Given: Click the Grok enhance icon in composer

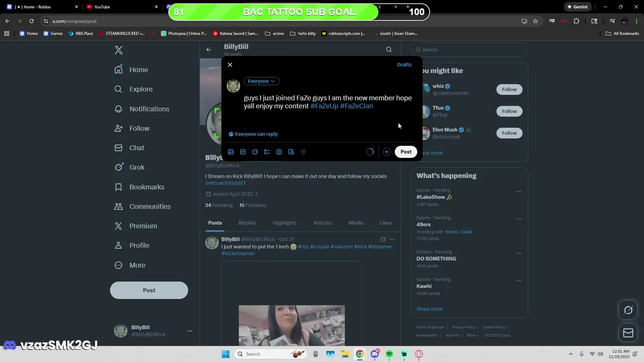Looking at the screenshot, I should 255,152.
